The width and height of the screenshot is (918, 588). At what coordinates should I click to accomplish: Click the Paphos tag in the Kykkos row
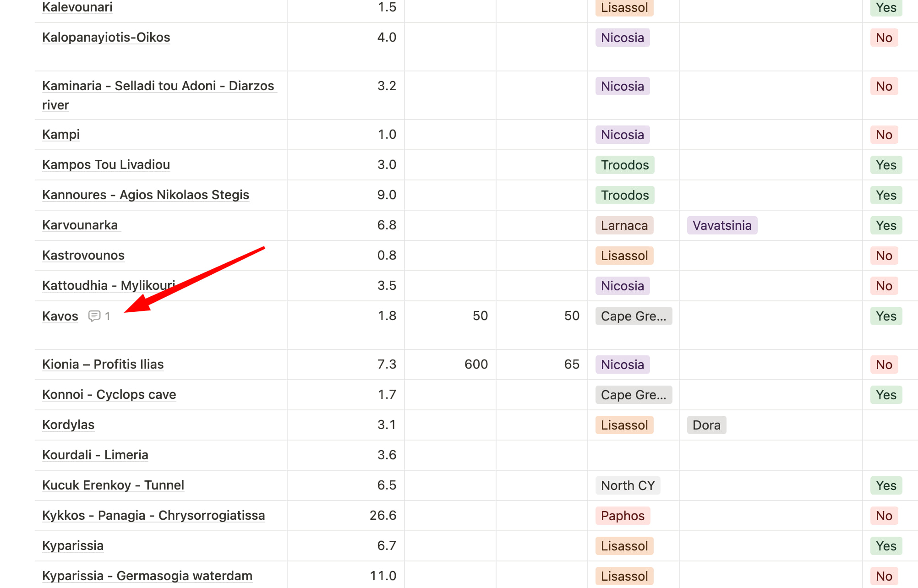click(622, 516)
